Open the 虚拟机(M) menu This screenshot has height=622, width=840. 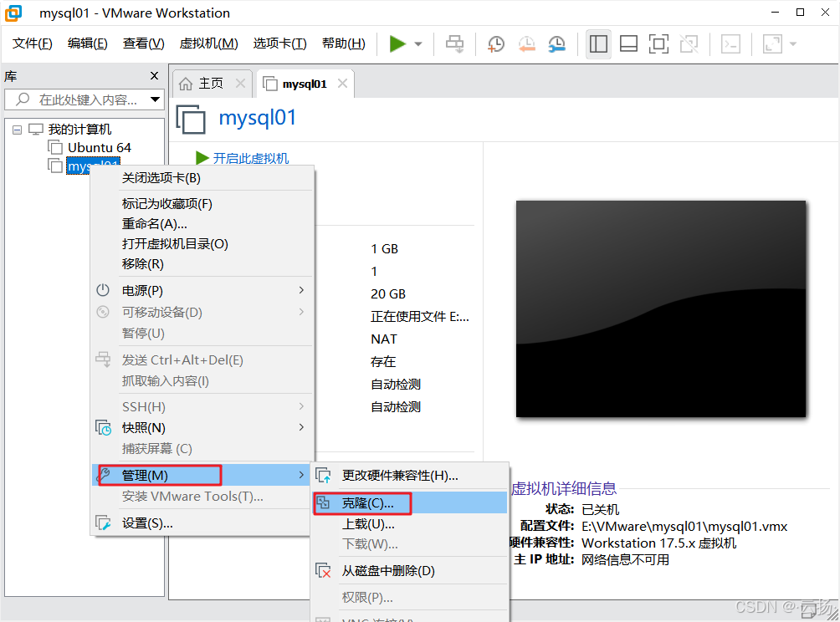pos(208,43)
